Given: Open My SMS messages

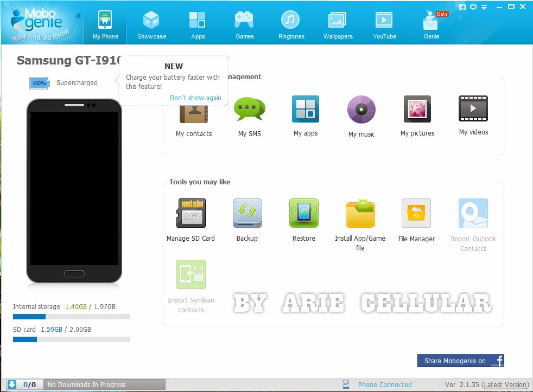Looking at the screenshot, I should [x=249, y=117].
